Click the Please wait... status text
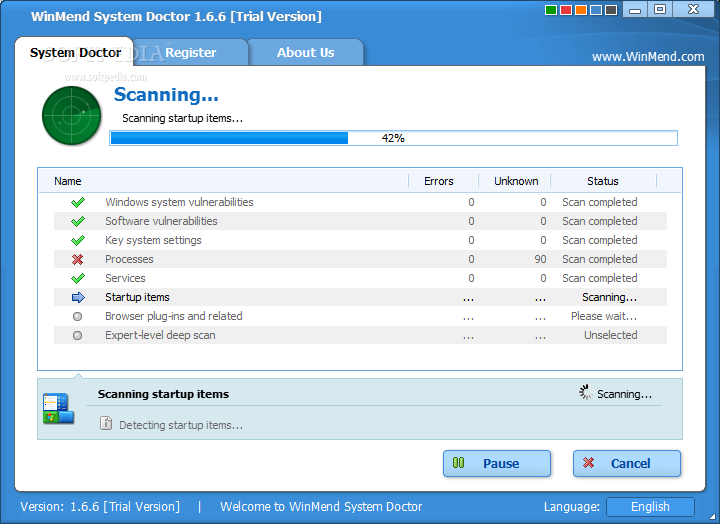 (604, 316)
